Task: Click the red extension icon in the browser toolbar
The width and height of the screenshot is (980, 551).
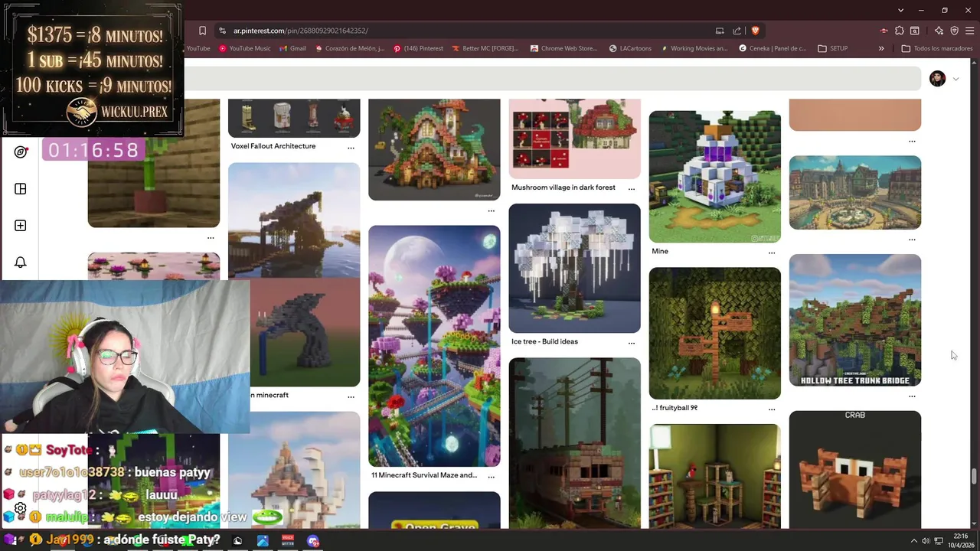Action: [884, 31]
